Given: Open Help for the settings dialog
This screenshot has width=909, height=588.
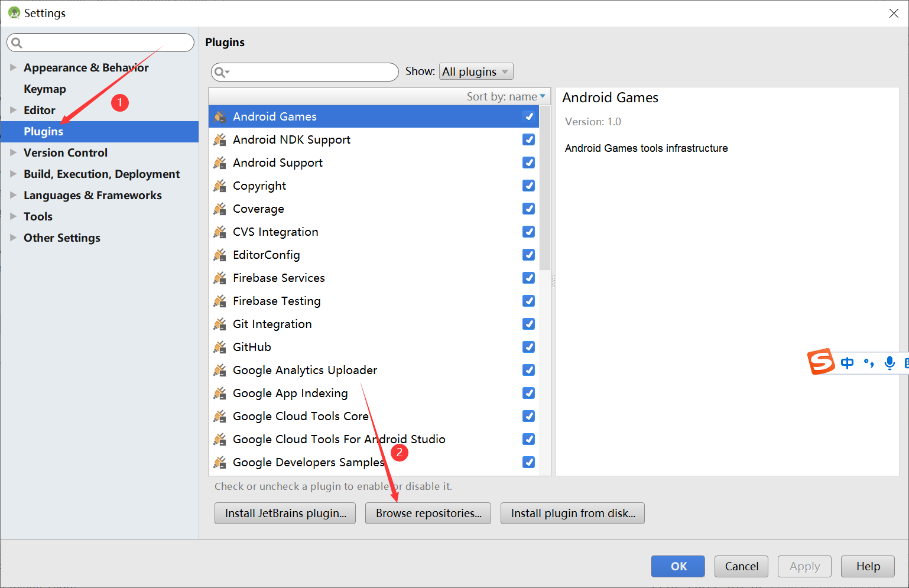Looking at the screenshot, I should (868, 566).
